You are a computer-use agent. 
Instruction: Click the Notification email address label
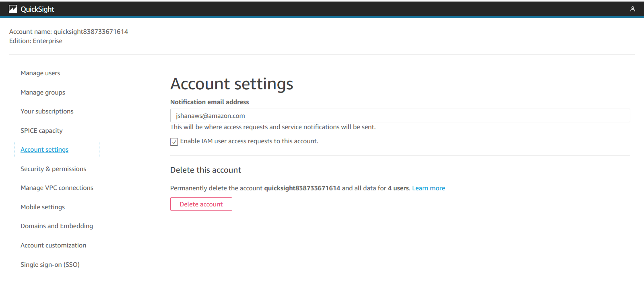(x=210, y=102)
